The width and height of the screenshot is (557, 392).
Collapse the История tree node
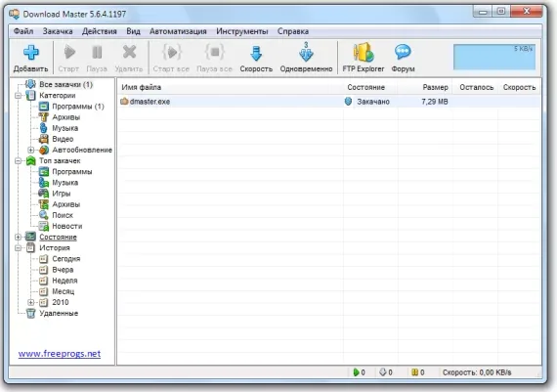[18, 247]
